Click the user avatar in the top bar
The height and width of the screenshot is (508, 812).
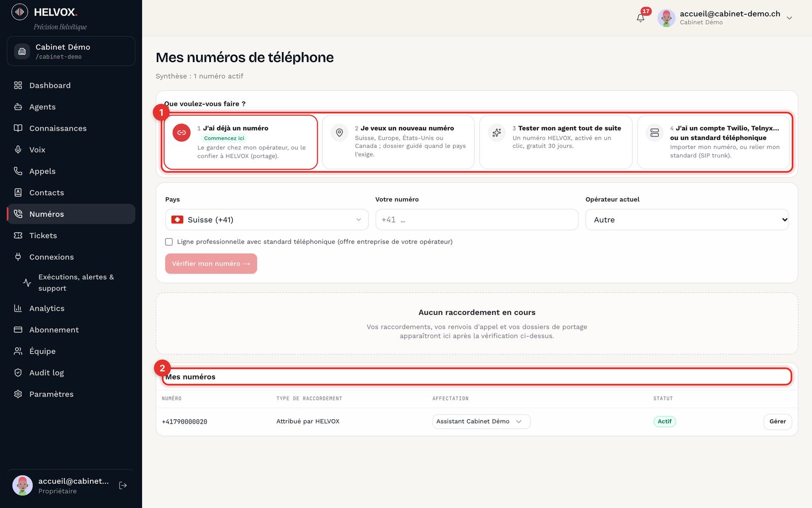click(x=666, y=18)
